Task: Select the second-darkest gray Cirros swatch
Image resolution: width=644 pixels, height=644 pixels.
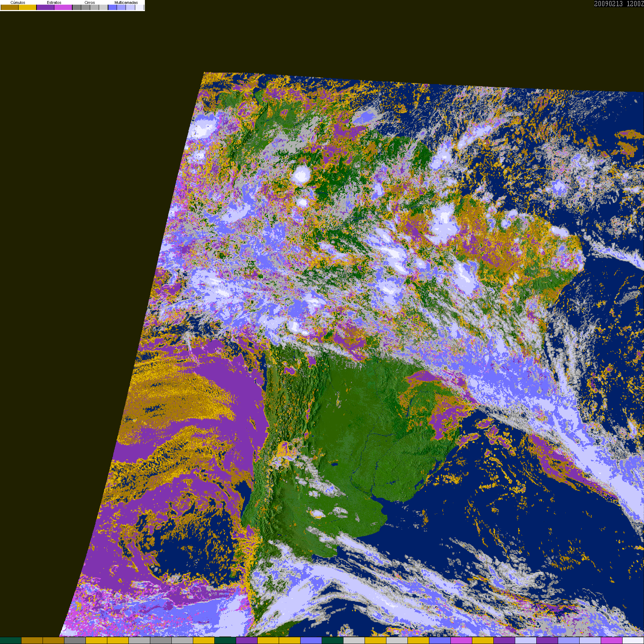Action: click(86, 7)
